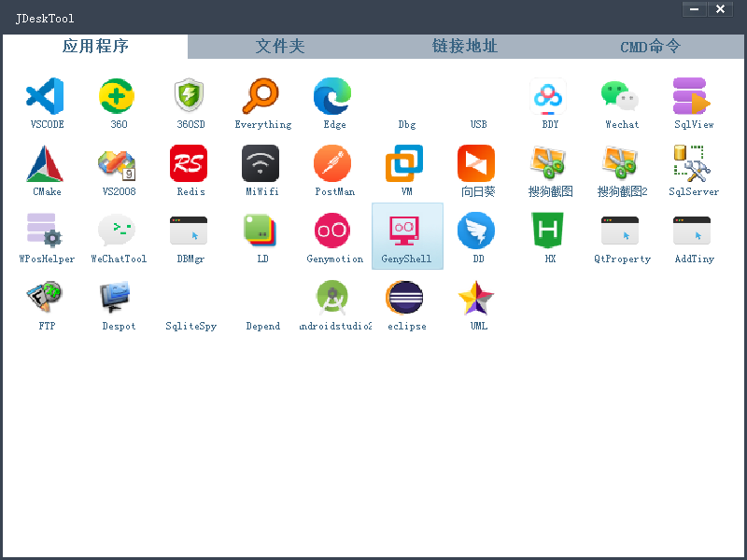Open the WeChatTool shortcut
The width and height of the screenshot is (747, 560).
point(118,233)
